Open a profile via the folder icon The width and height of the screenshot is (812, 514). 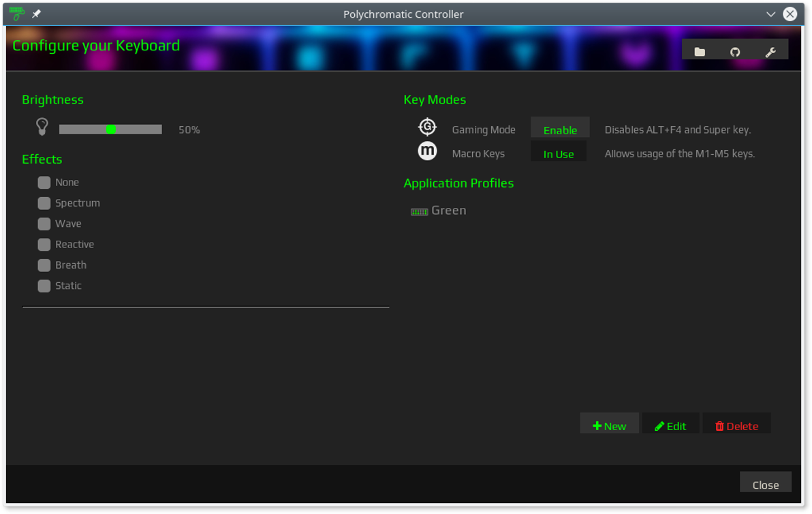699,49
